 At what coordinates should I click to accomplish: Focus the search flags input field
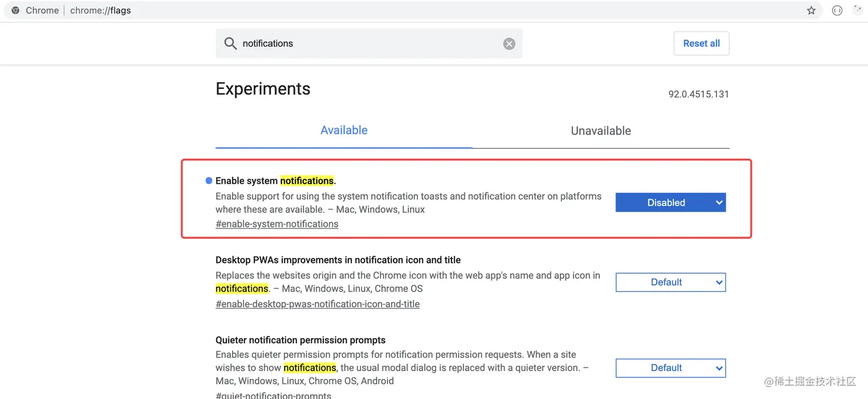coord(367,44)
